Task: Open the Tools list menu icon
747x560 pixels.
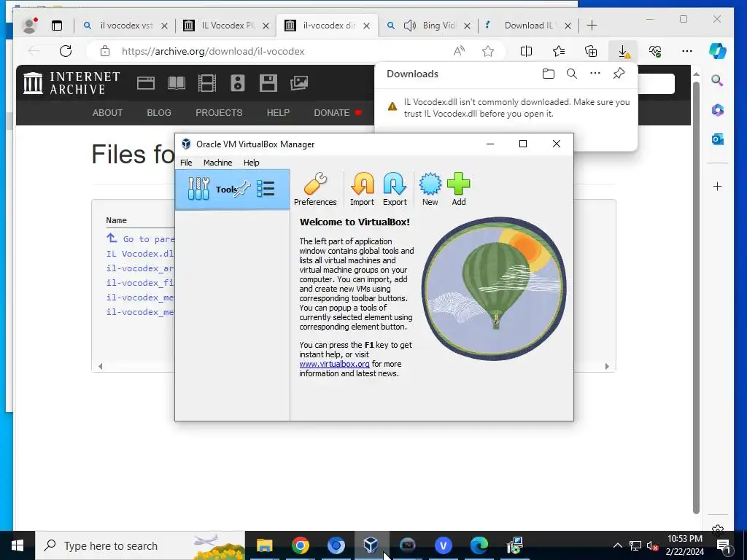Action: [266, 189]
